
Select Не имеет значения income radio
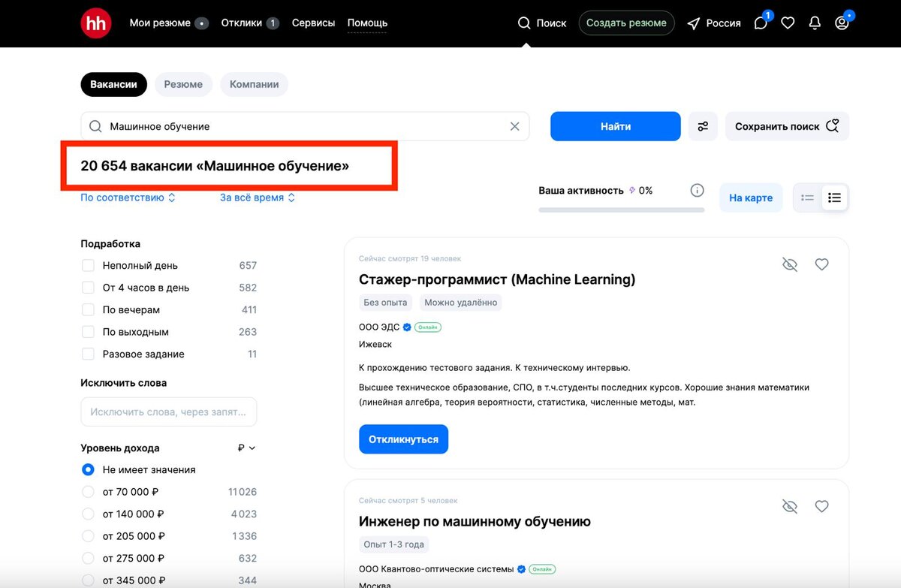(x=88, y=469)
